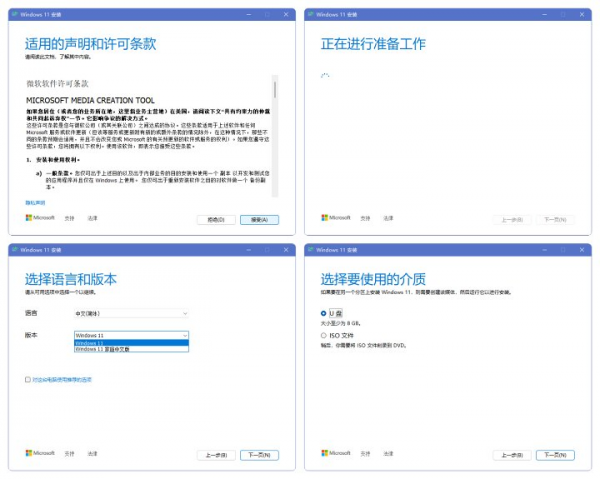This screenshot has width=600, height=479.
Task: Click 上一步(B) in 选择要使用的介质 window
Action: tap(512, 455)
